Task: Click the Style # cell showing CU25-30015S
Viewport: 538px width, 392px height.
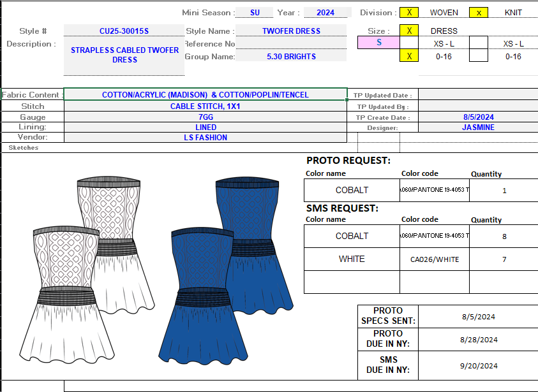Action: click(x=124, y=31)
